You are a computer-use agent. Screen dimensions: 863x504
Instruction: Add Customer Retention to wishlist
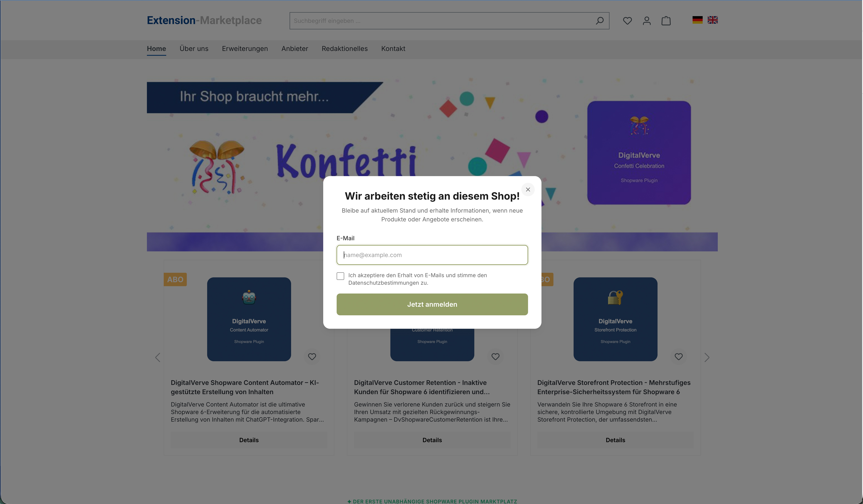click(495, 357)
